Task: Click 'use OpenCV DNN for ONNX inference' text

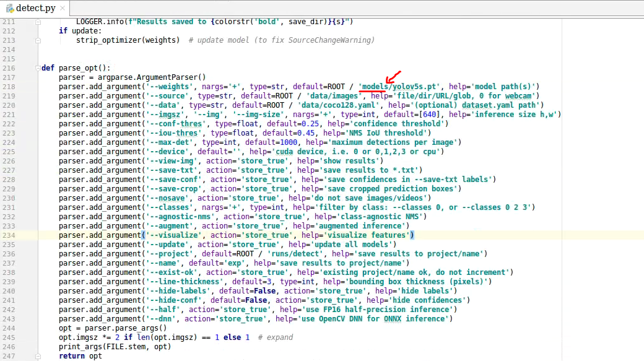Action: tap(375, 319)
